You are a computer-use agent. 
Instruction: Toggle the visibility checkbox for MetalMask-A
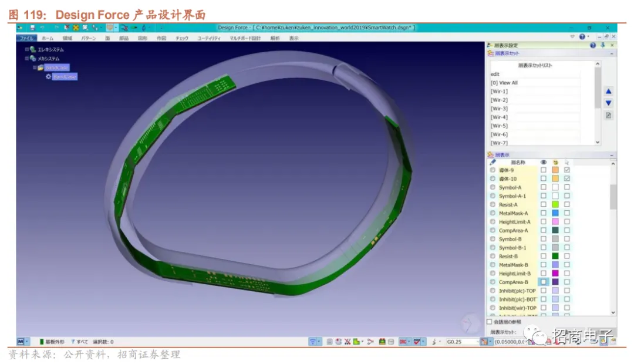[544, 213]
